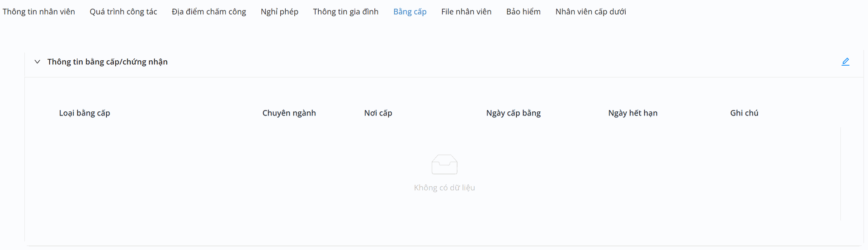Click the pencil edit icon
Image resolution: width=868 pixels, height=250 pixels.
[845, 62]
